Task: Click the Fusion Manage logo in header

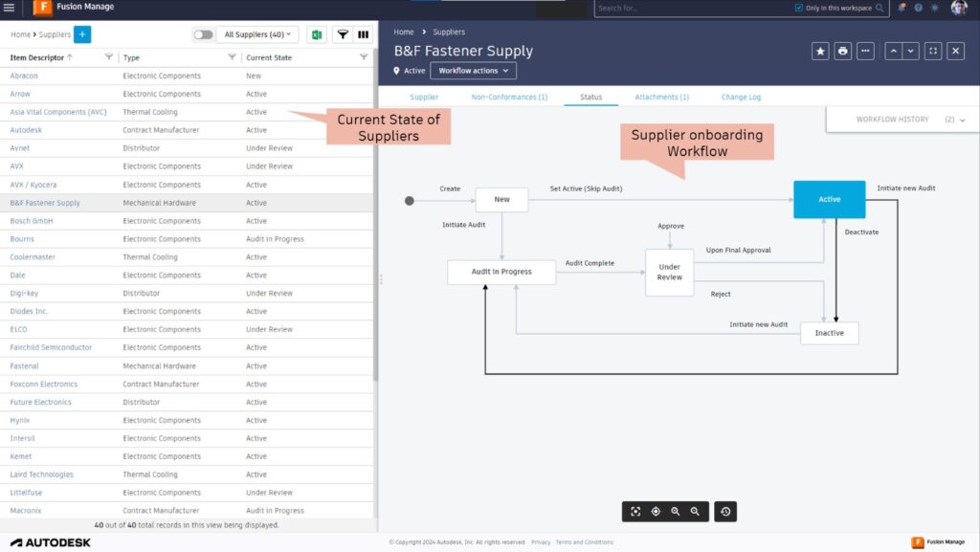Action: (x=42, y=8)
